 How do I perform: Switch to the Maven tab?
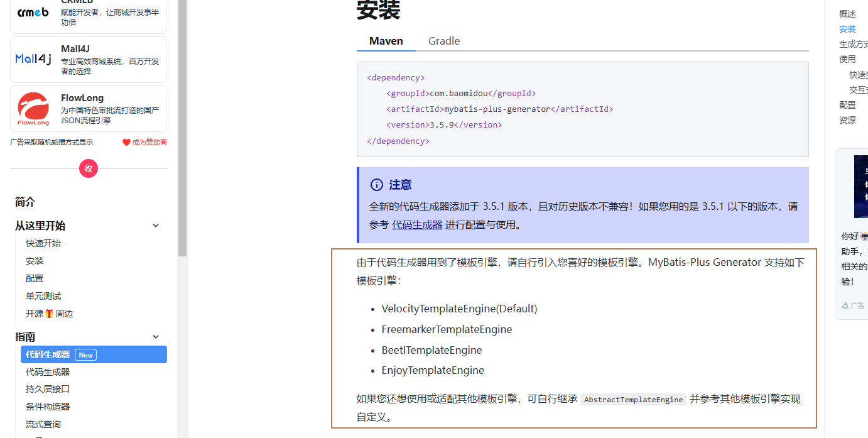click(386, 41)
